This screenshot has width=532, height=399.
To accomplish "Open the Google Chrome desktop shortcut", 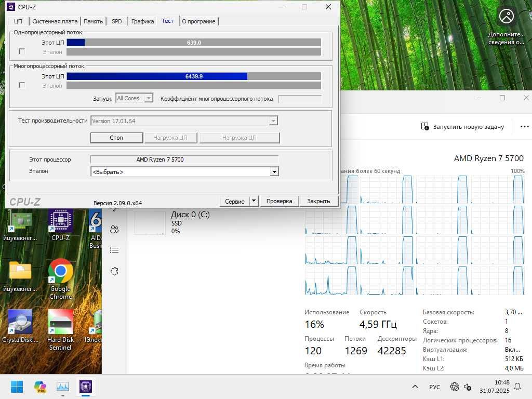I will pos(60,279).
